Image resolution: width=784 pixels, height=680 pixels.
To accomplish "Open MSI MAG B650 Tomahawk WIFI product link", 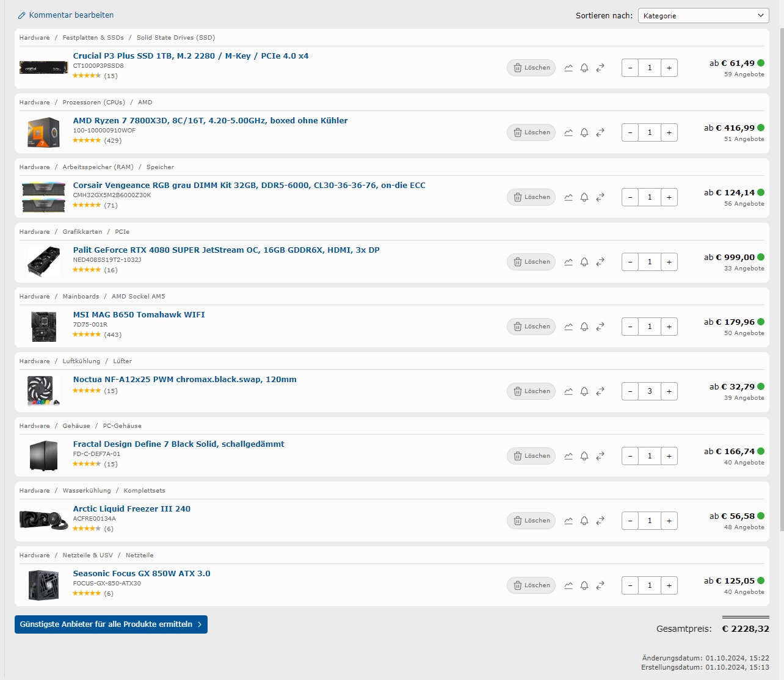I will [139, 315].
